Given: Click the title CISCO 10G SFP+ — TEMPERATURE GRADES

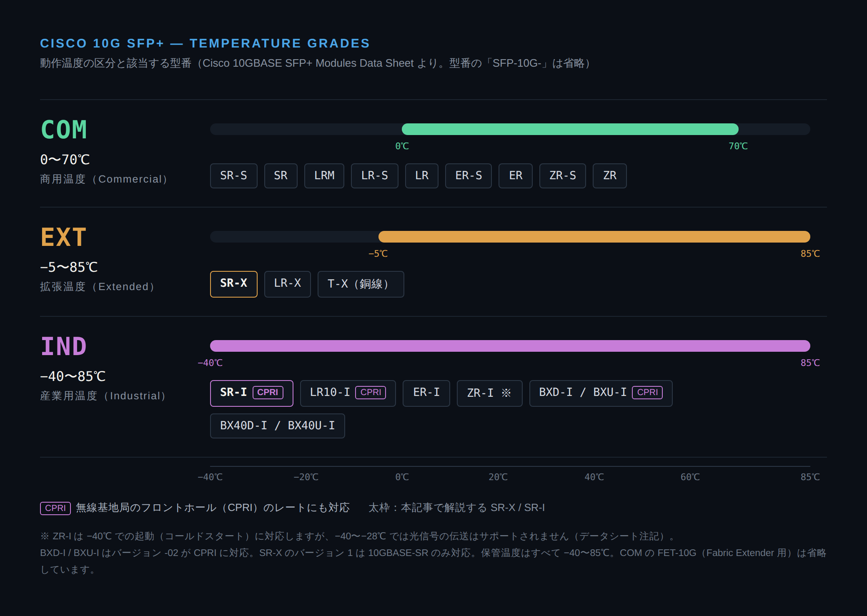Looking at the screenshot, I should pyautogui.click(x=205, y=43).
